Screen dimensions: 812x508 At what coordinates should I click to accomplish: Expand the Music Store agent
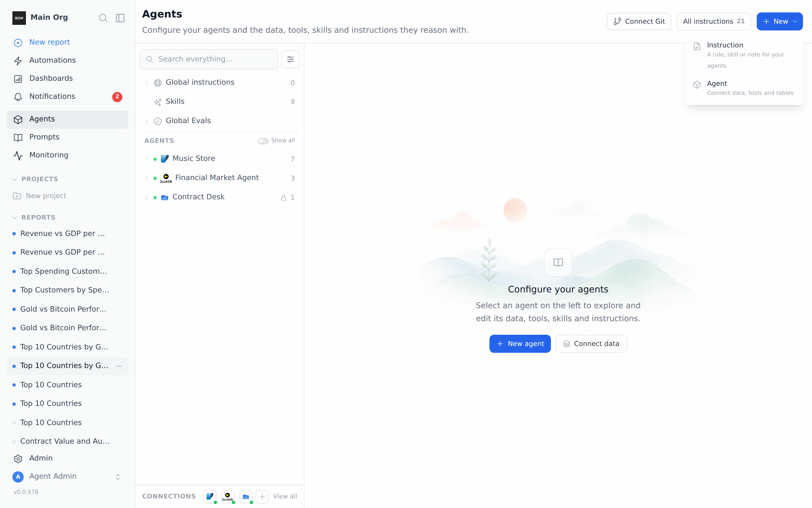click(146, 159)
